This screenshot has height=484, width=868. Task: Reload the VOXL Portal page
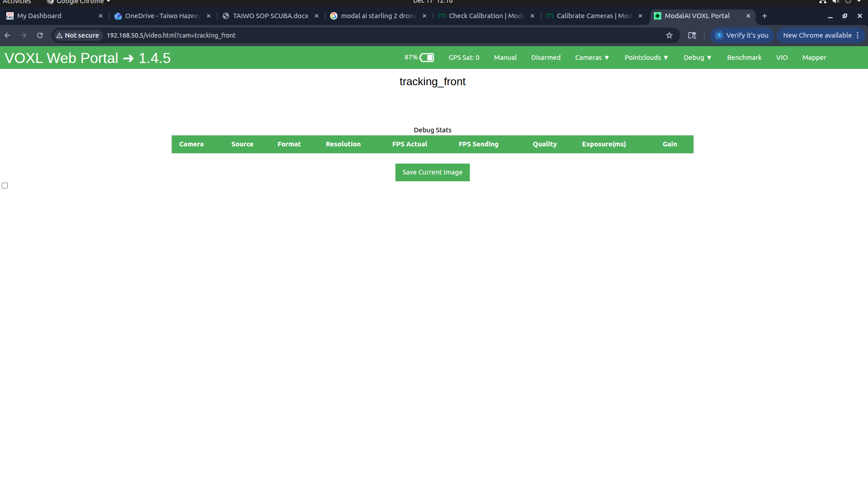pos(40,35)
